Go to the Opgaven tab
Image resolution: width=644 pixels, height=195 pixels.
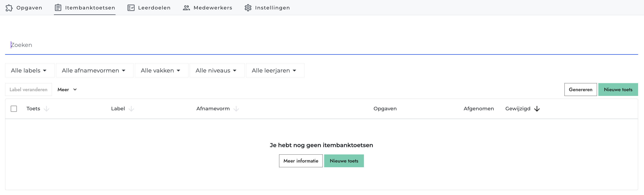point(24,8)
